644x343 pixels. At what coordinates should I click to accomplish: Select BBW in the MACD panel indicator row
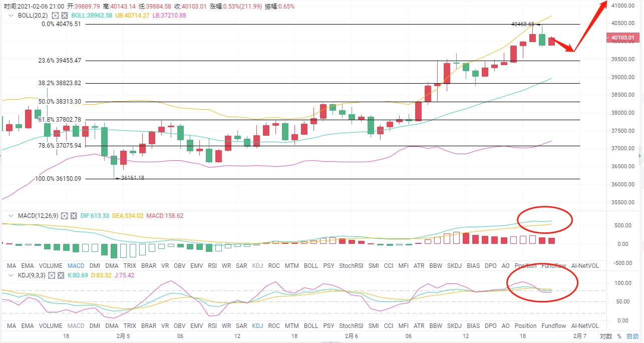[x=436, y=265]
